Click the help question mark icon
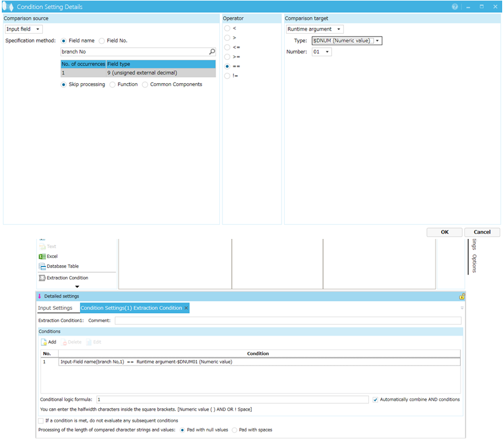This screenshot has height=440, width=504. point(455,7)
